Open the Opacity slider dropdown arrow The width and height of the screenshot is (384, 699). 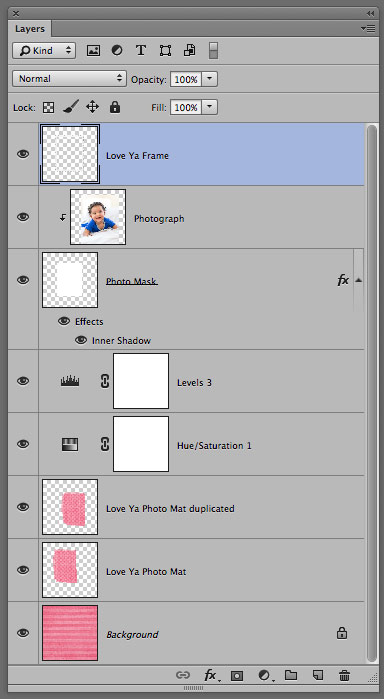[210, 79]
